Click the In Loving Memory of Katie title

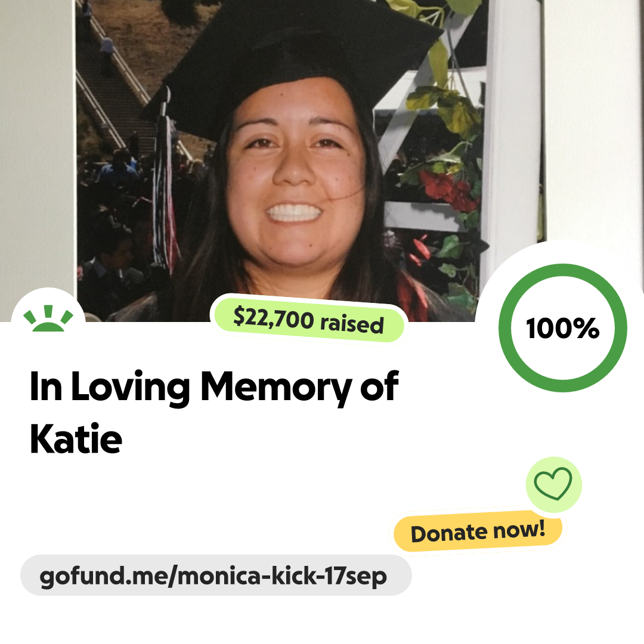click(x=214, y=411)
